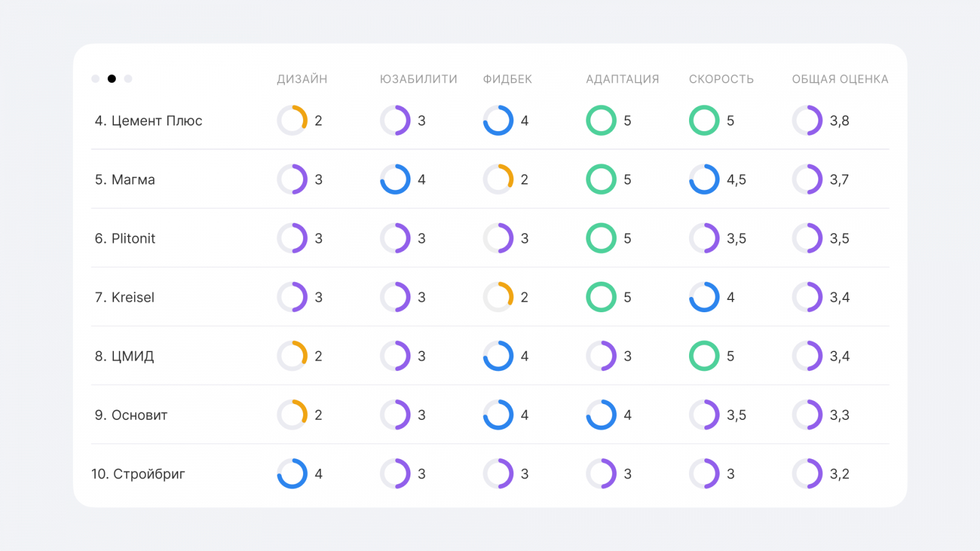Click ЦМИД green speed rating ring
This screenshot has width=980, height=551.
pos(704,356)
